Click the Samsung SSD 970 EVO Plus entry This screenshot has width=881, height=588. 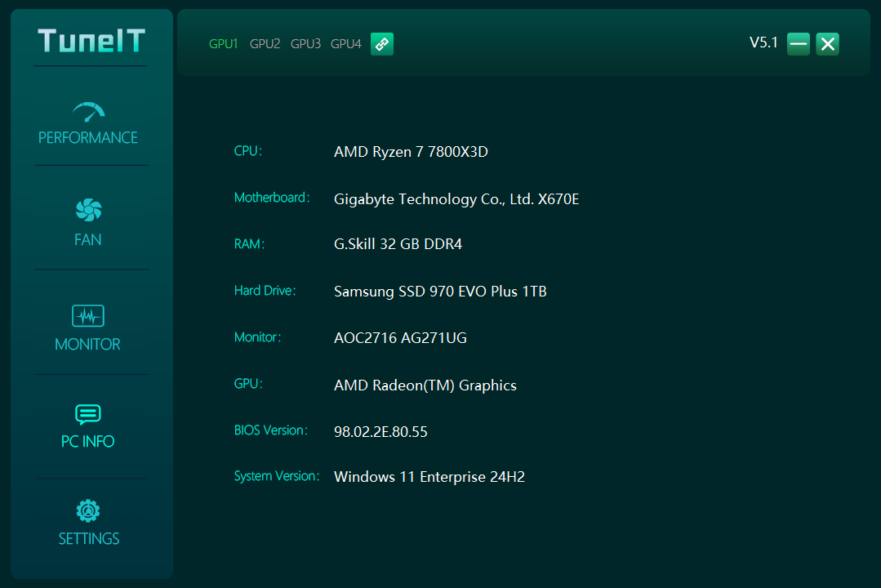point(440,292)
